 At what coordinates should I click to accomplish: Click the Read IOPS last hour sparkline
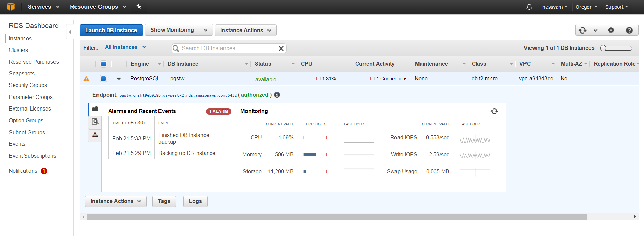point(475,140)
